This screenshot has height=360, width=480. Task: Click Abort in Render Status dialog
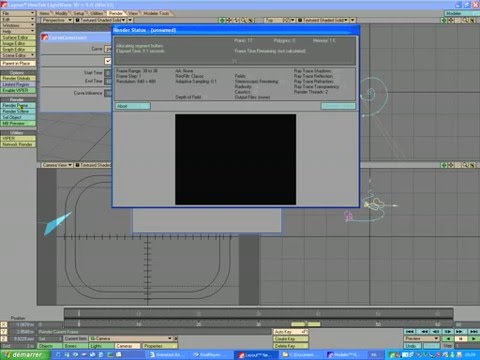[x=133, y=106]
